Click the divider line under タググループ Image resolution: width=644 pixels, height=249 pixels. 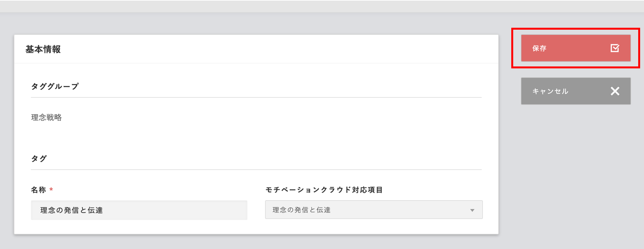click(x=256, y=97)
